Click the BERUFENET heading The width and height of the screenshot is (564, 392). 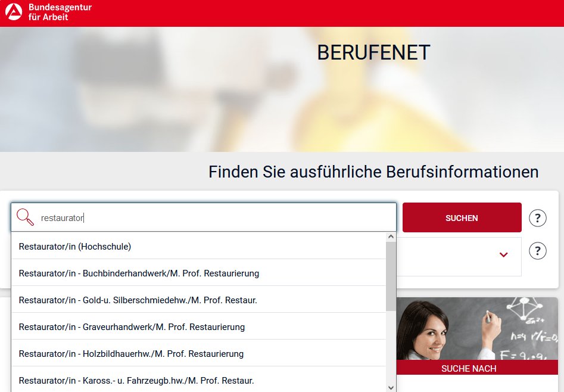point(373,52)
